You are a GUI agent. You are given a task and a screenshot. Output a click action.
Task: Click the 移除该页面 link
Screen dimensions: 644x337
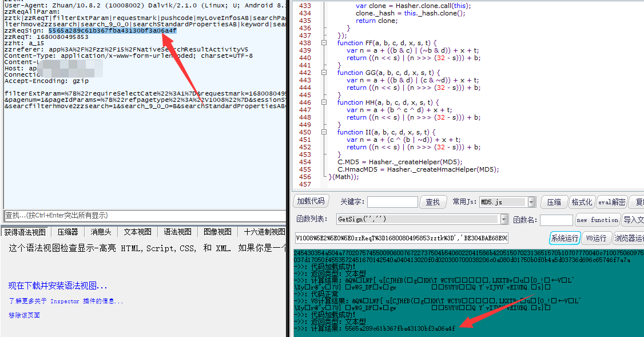pyautogui.click(x=24, y=315)
